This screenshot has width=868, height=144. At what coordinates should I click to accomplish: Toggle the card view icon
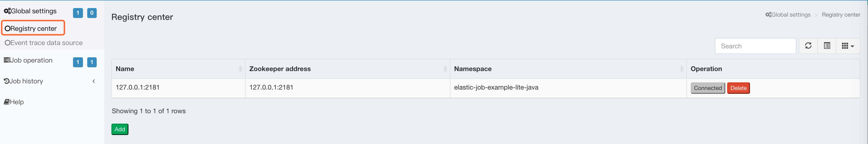(827, 46)
